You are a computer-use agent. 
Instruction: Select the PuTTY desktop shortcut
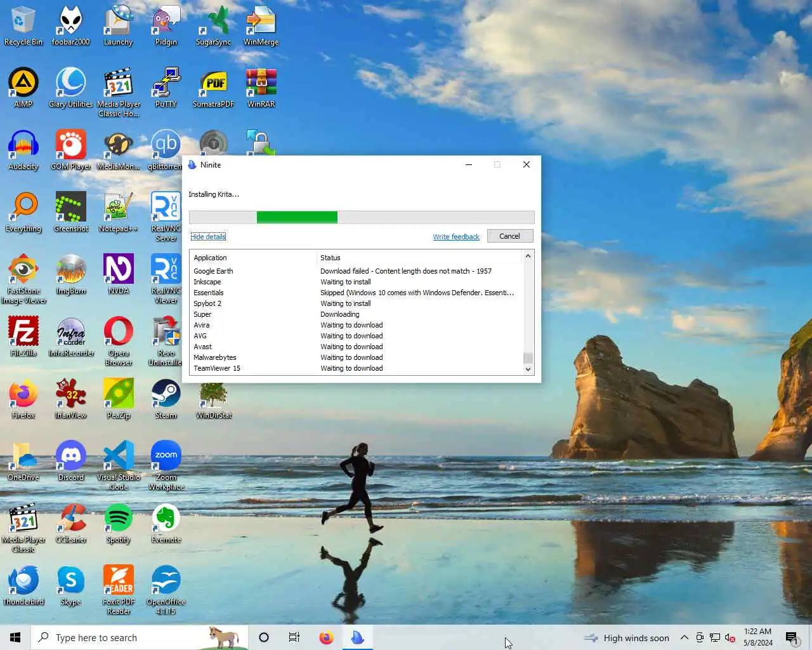(166, 88)
